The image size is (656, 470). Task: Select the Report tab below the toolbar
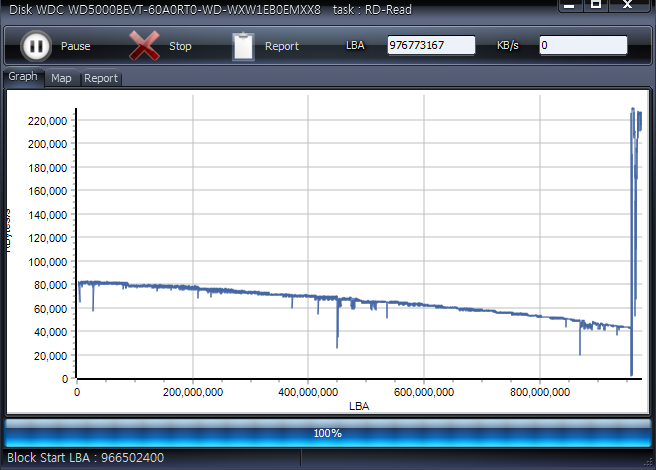[x=100, y=78]
